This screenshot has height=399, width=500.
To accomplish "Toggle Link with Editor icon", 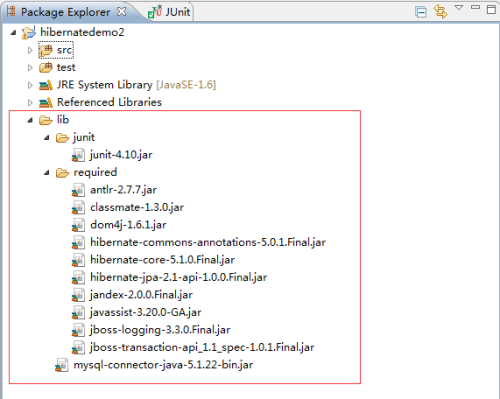I will (440, 12).
